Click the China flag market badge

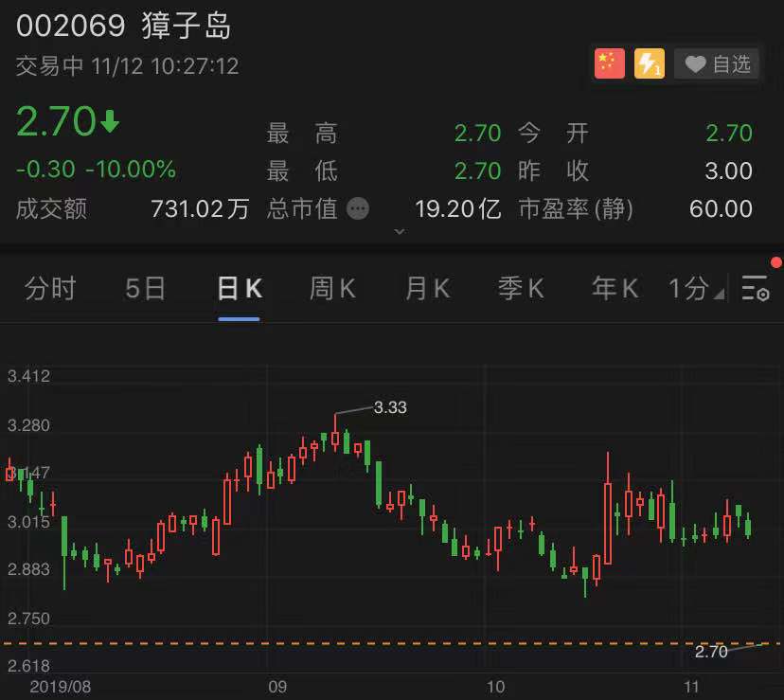click(x=609, y=63)
